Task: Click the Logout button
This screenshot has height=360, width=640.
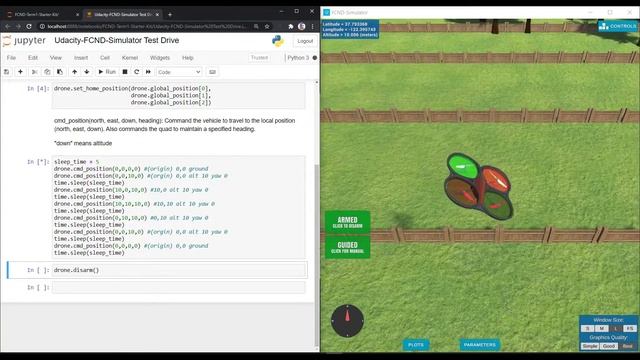Action: coord(305,41)
